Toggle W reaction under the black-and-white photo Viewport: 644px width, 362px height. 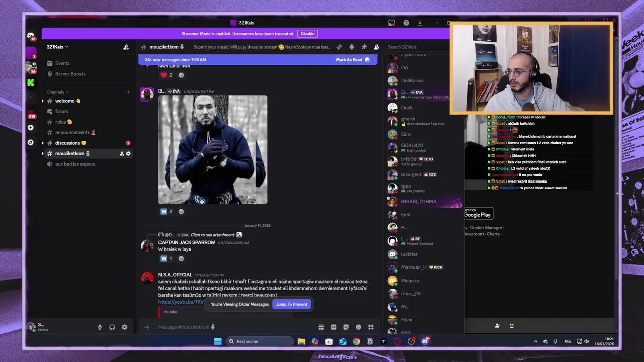(x=167, y=212)
